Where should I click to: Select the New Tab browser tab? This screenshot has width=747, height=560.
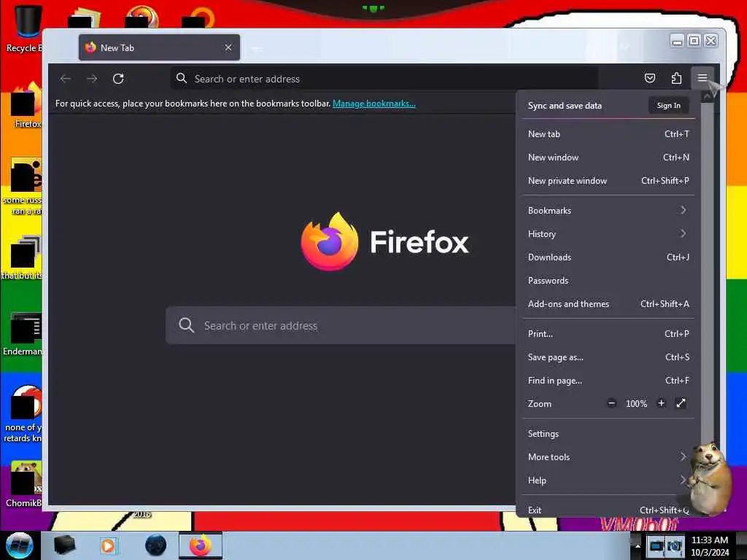[159, 47]
